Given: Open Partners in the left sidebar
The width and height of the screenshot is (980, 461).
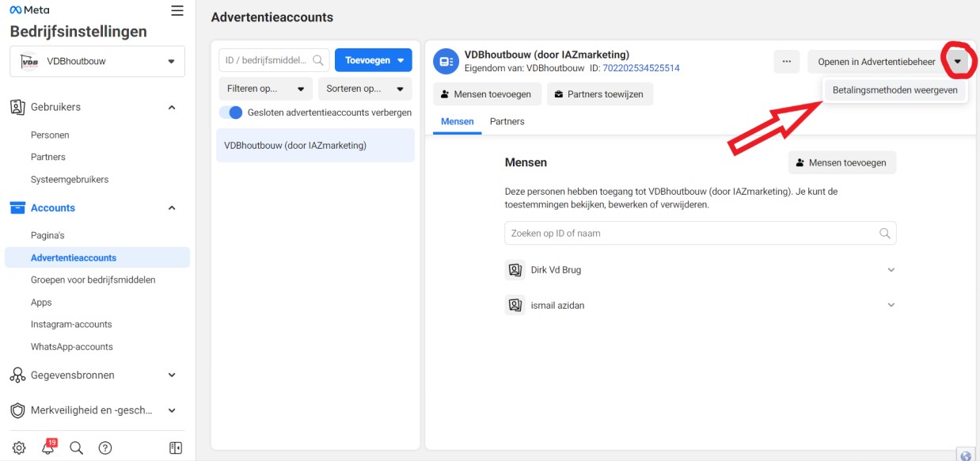Looking at the screenshot, I should [x=48, y=157].
